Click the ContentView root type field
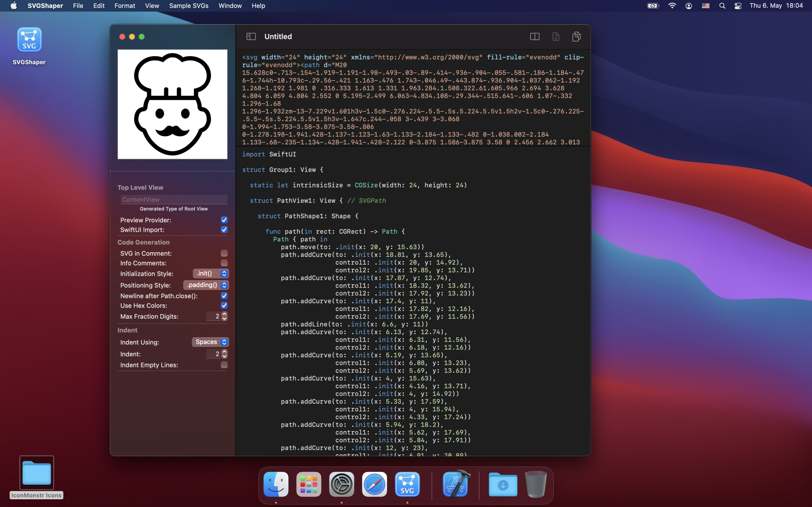 [x=174, y=200]
